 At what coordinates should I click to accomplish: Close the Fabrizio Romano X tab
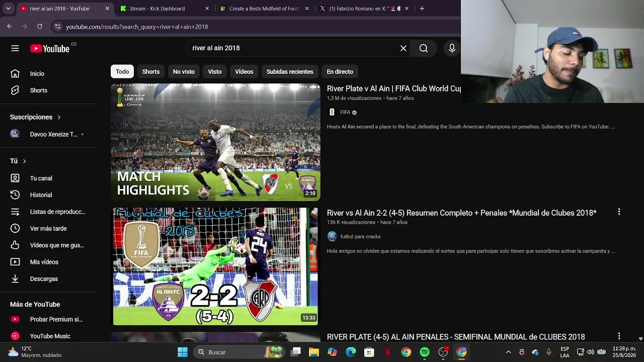[407, 9]
